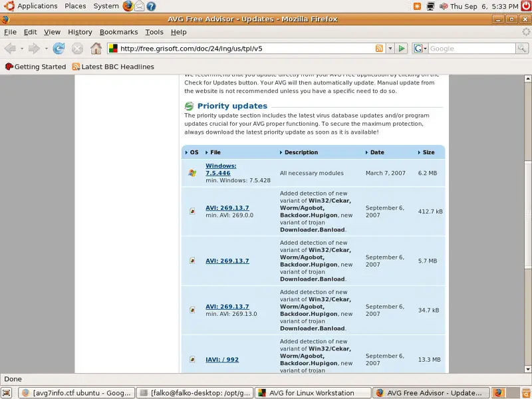
Task: Click the clock showing Thu Sep 6, 5:33 PM
Action: click(x=484, y=6)
